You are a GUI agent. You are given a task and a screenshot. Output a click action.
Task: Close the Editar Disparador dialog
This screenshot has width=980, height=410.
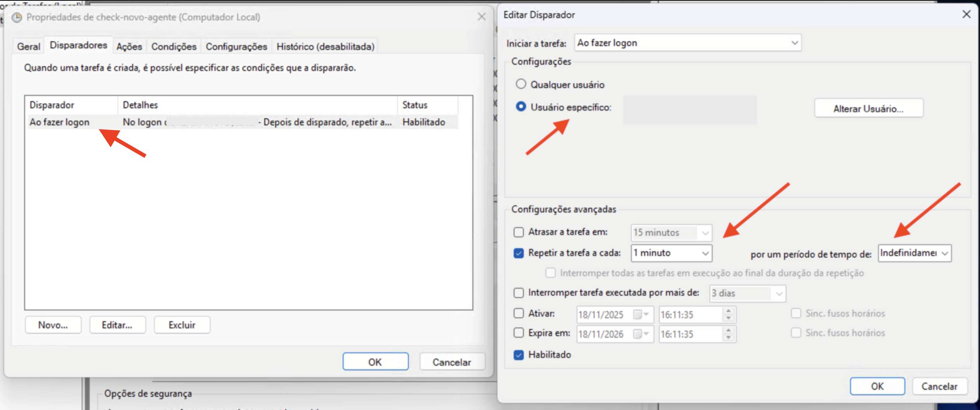pyautogui.click(x=966, y=15)
